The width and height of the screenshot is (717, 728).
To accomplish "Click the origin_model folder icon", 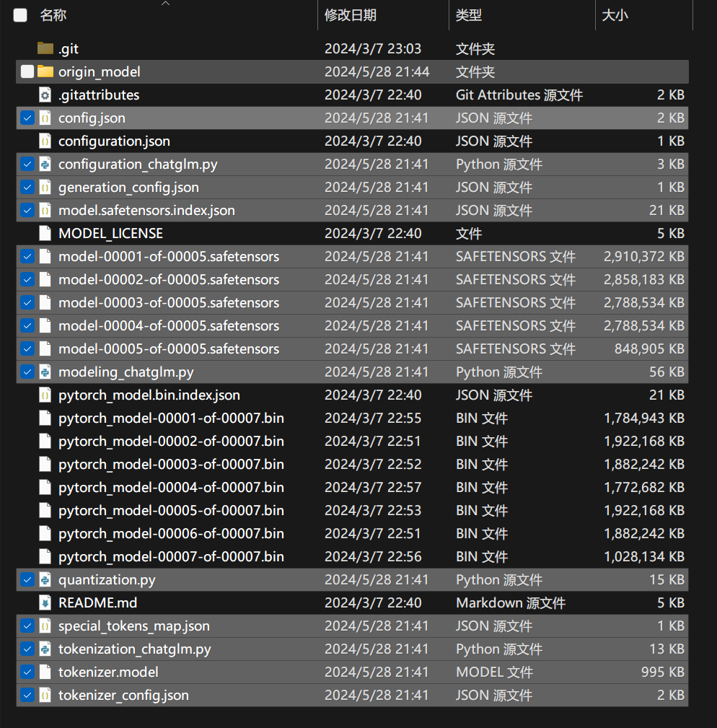I will (x=45, y=71).
